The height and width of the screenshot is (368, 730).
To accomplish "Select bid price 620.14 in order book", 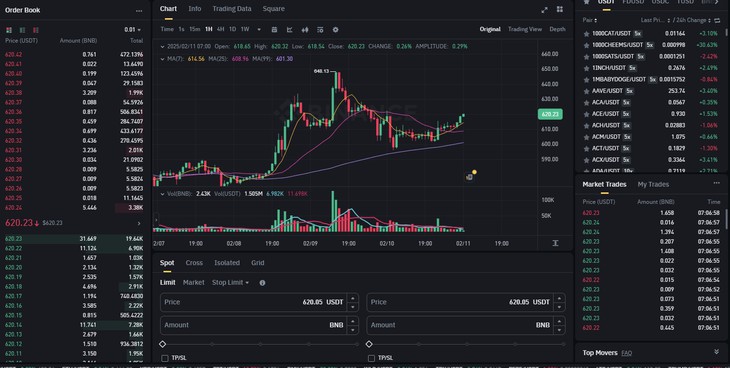I will click(13, 325).
